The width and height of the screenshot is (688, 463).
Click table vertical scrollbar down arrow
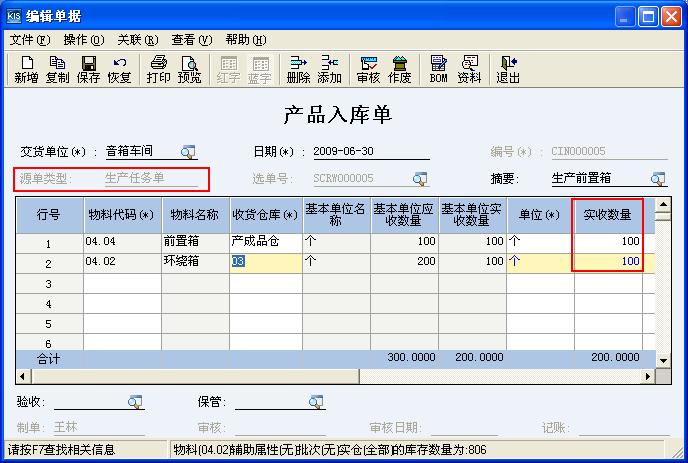tap(663, 361)
